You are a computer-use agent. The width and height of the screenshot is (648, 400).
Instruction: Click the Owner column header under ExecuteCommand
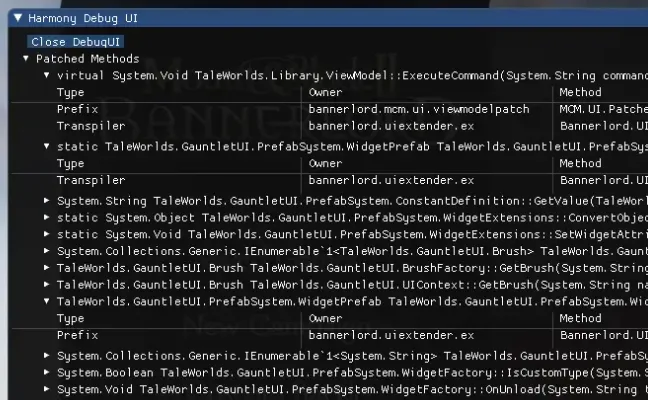(325, 92)
